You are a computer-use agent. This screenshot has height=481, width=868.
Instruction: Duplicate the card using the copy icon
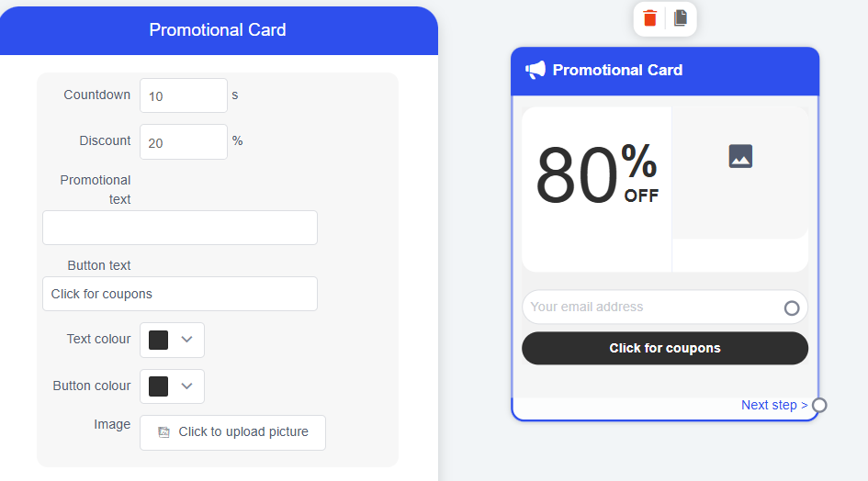681,18
